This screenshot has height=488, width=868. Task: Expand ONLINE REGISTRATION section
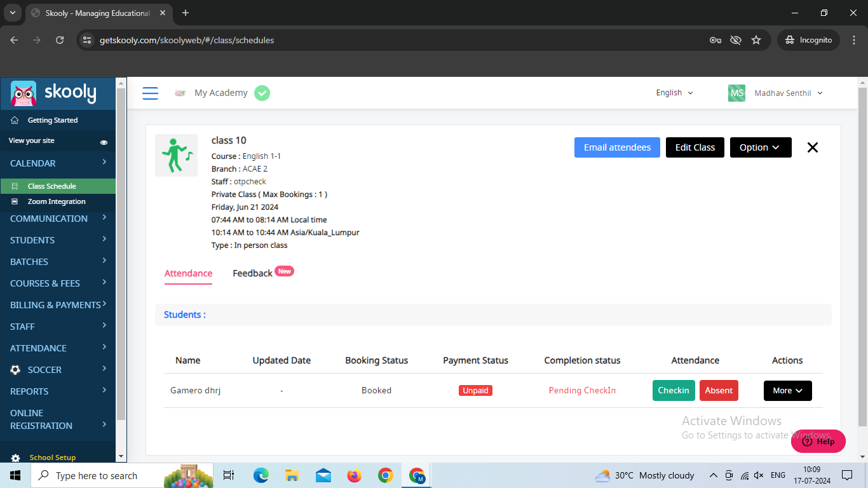click(58, 419)
